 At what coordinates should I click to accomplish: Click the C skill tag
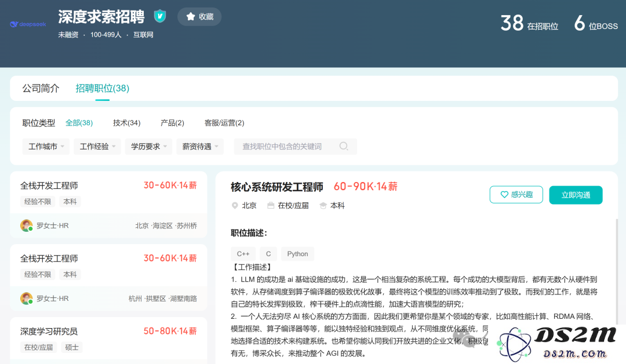pyautogui.click(x=268, y=254)
